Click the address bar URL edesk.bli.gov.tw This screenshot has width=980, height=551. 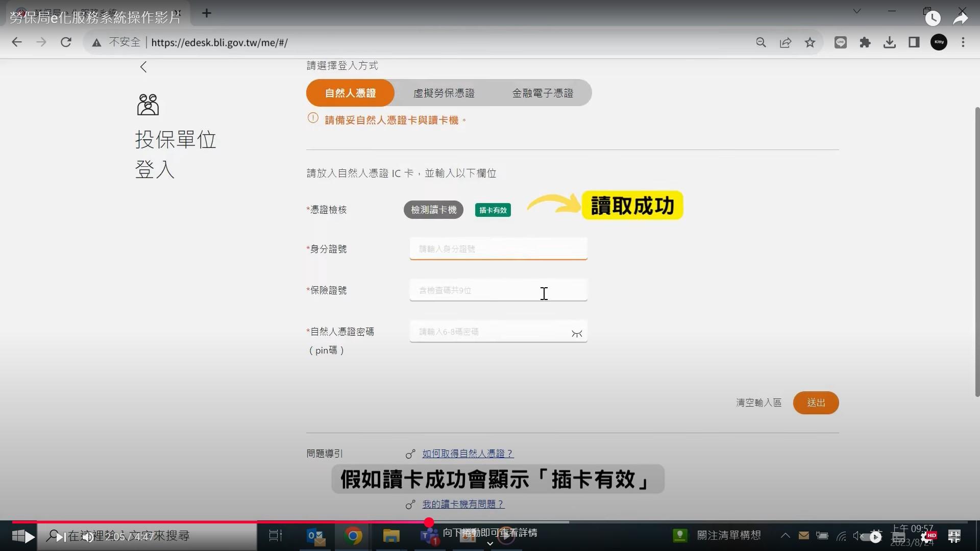coord(219,43)
